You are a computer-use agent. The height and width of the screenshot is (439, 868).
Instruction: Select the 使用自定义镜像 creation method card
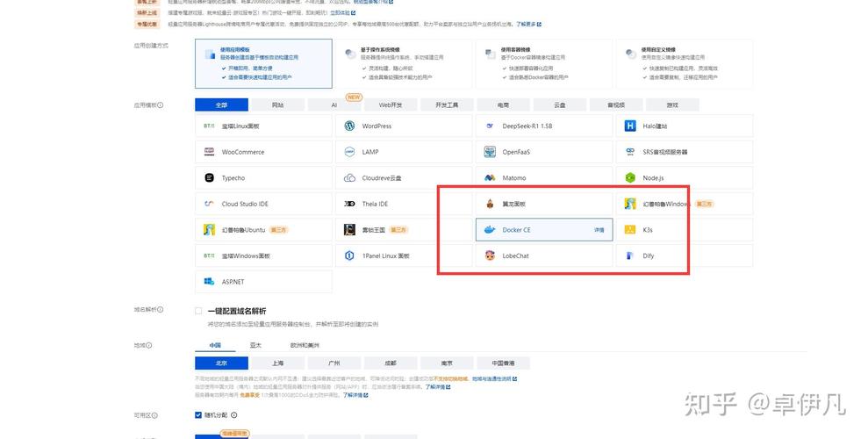685,64
